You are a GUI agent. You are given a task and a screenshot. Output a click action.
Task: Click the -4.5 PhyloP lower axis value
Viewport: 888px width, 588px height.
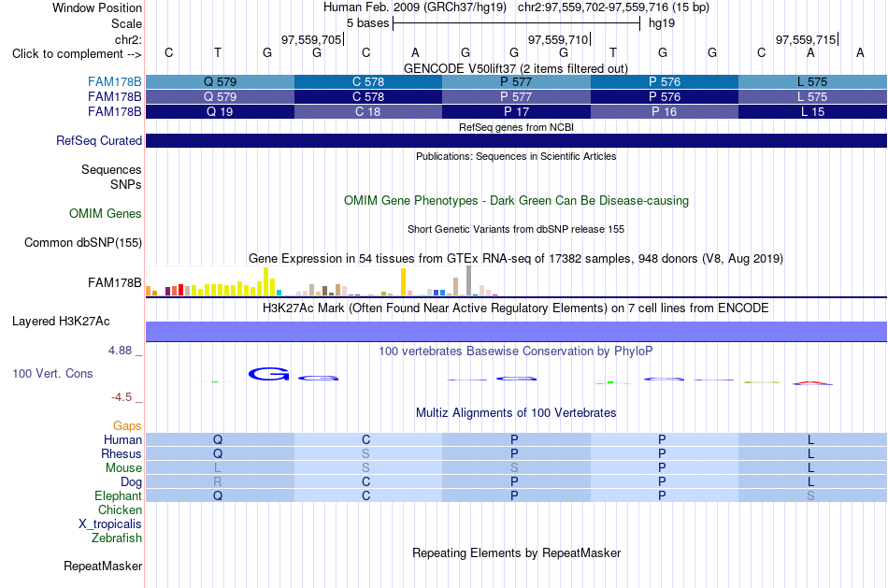(x=122, y=397)
